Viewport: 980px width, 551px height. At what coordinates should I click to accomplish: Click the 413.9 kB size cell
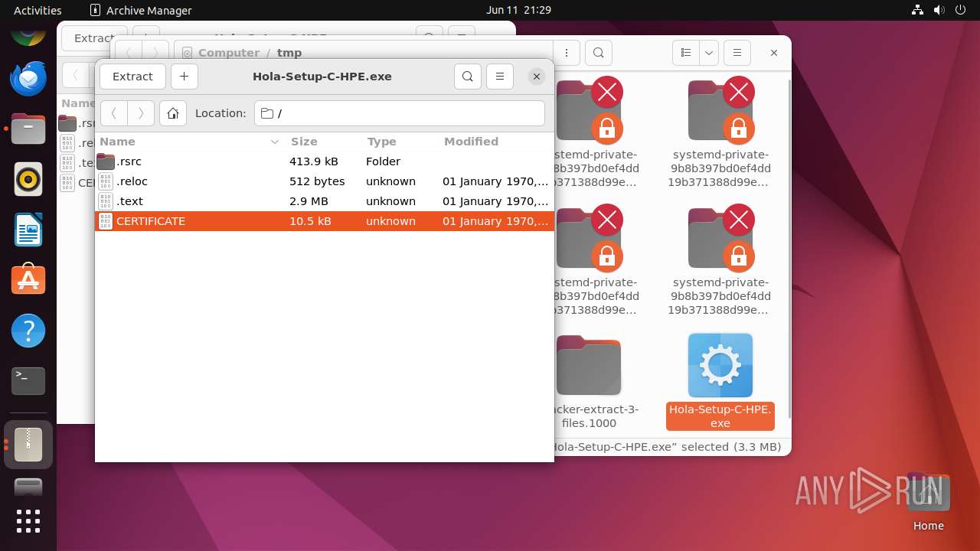(313, 161)
